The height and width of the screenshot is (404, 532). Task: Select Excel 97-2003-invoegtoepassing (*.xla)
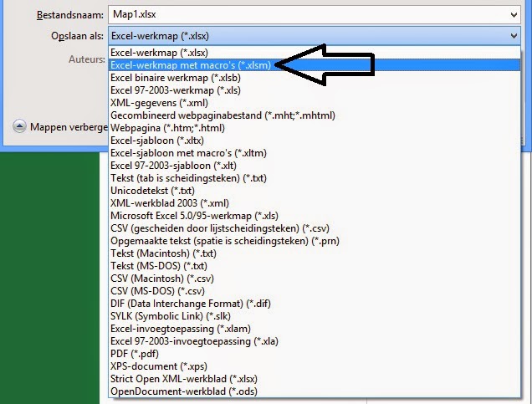click(x=315, y=341)
